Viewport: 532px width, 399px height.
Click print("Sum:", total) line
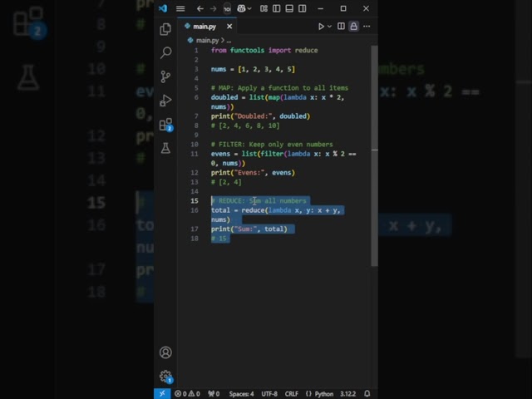249,229
